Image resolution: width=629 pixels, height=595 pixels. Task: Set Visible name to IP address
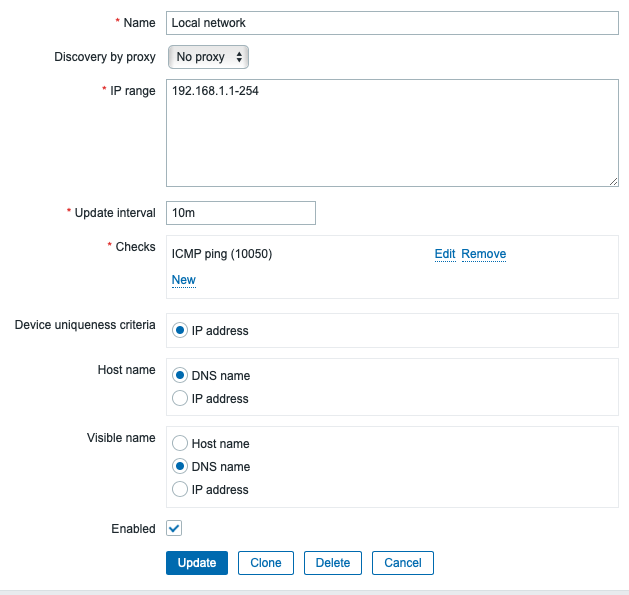tap(180, 490)
